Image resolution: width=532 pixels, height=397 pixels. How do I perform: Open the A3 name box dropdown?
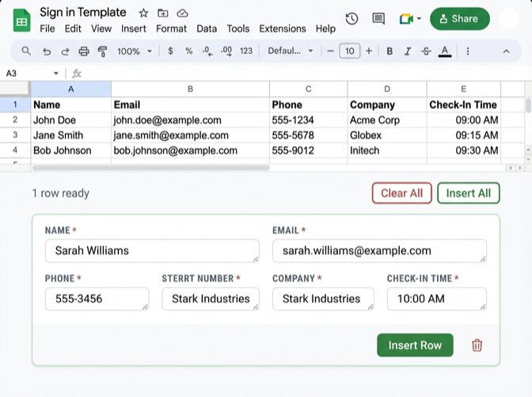pos(56,74)
